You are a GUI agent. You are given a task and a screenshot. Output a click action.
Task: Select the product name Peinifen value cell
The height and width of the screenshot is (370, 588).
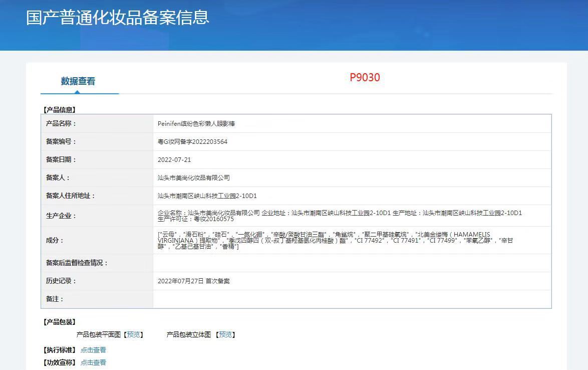[196, 123]
